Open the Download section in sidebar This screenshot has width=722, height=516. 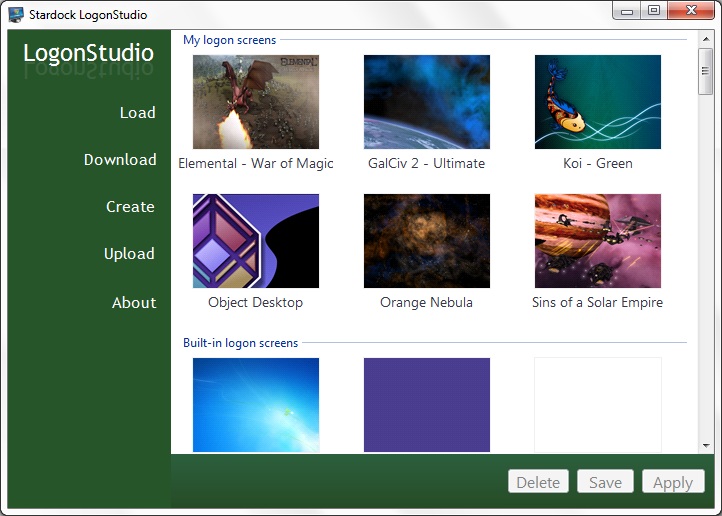(120, 160)
